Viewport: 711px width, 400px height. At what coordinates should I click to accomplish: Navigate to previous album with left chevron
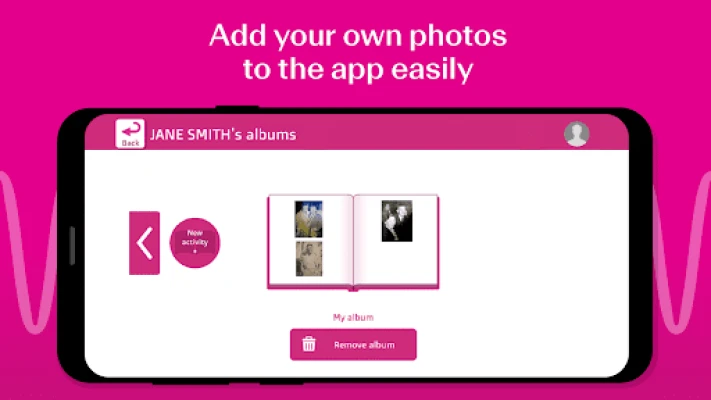tap(144, 243)
